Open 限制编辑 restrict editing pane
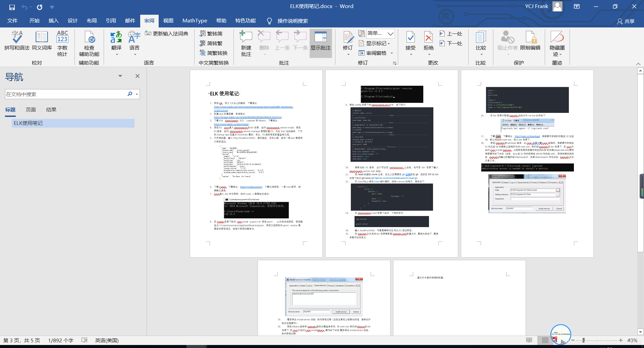Screen dimensions: 644x348 pos(530,41)
